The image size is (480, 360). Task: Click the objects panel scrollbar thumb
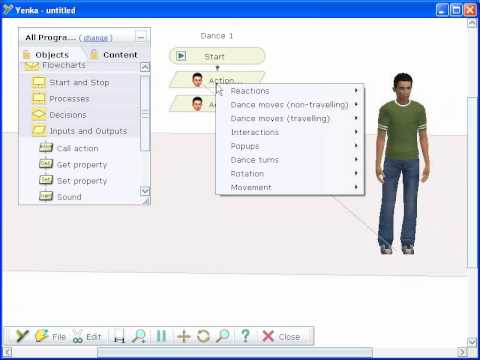coord(145,113)
